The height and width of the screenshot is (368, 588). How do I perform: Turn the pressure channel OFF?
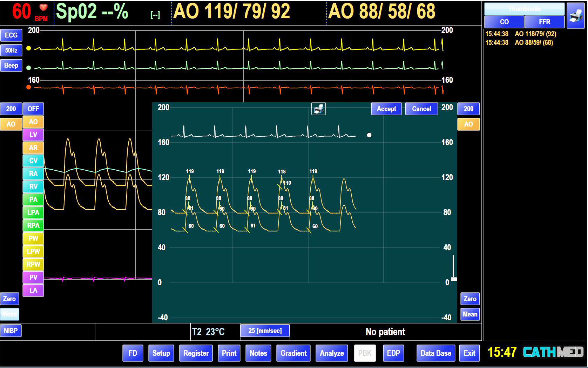[33, 109]
